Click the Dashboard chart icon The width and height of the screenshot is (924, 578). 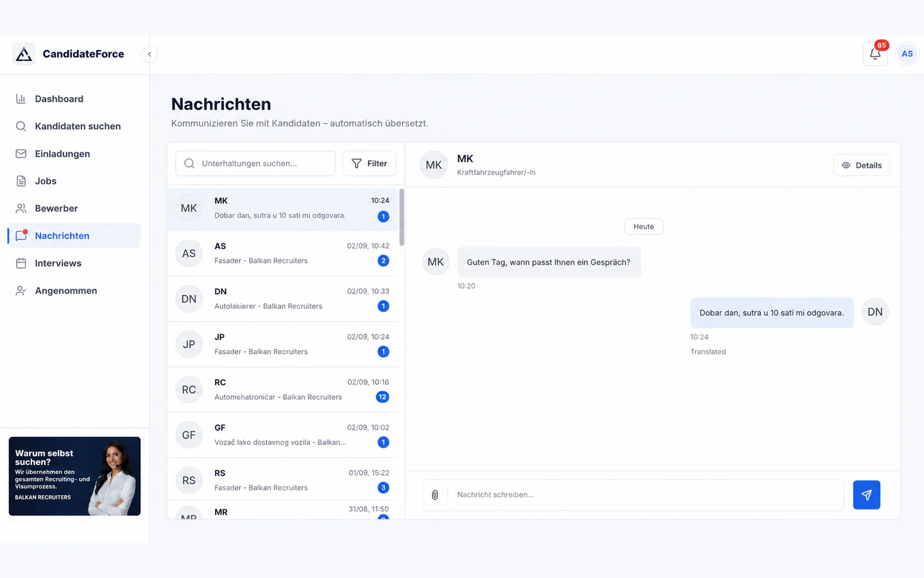point(21,99)
